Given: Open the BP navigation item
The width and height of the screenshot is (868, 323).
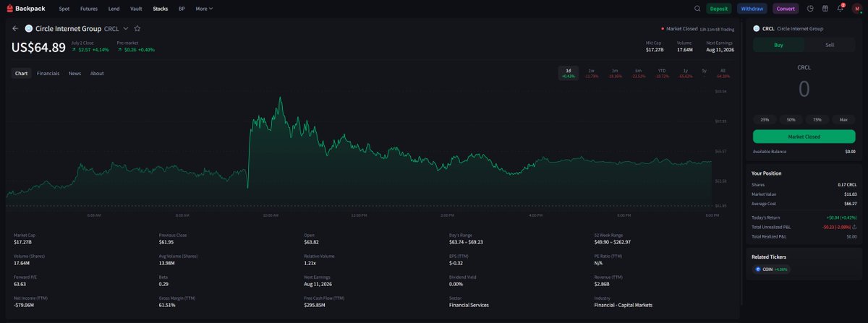Looking at the screenshot, I should (x=182, y=9).
